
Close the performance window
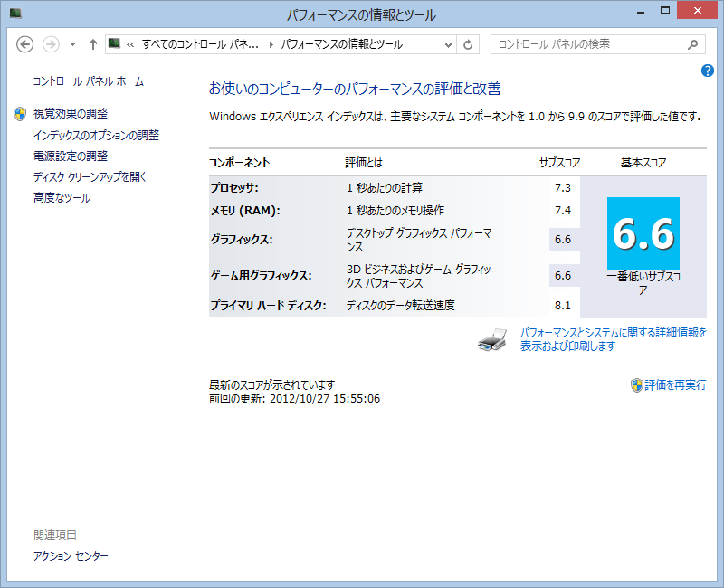coord(697,10)
